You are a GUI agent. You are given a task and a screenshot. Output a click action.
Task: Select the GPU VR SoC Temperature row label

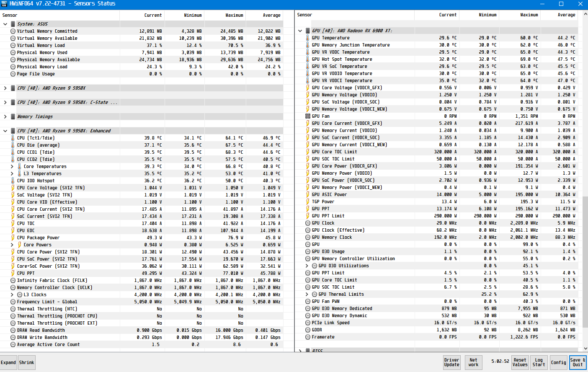coord(339,66)
